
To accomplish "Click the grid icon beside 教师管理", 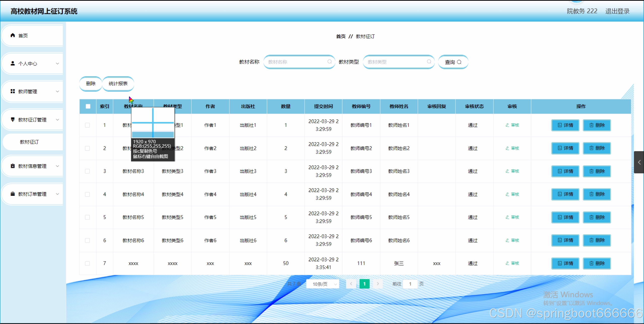I will [13, 91].
